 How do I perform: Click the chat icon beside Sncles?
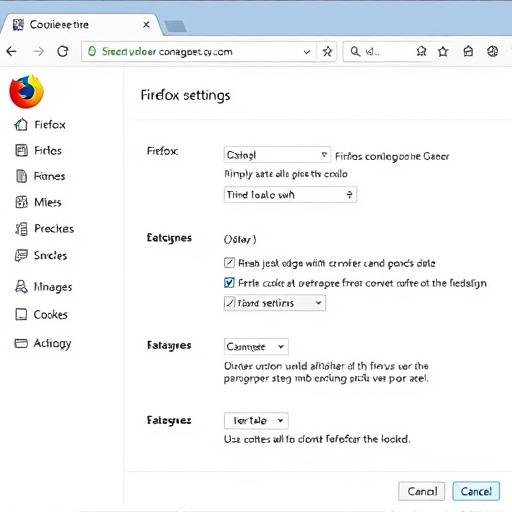tap(21, 256)
